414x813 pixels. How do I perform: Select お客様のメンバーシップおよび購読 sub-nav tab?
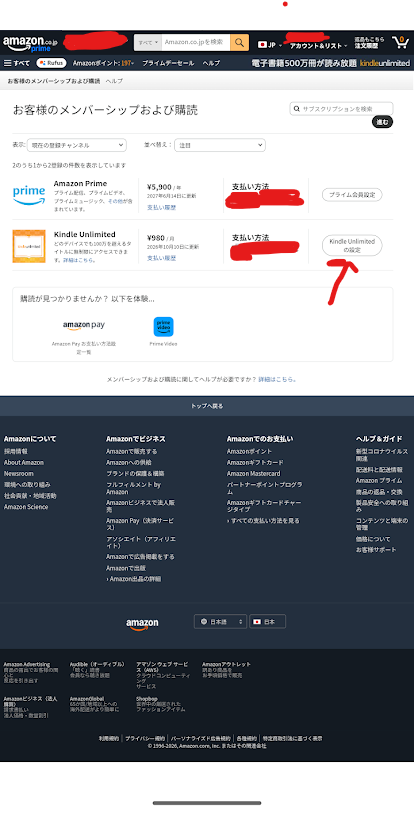pos(54,81)
